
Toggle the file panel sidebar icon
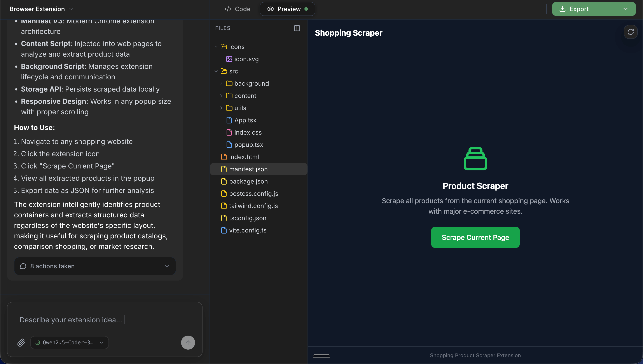coord(297,28)
